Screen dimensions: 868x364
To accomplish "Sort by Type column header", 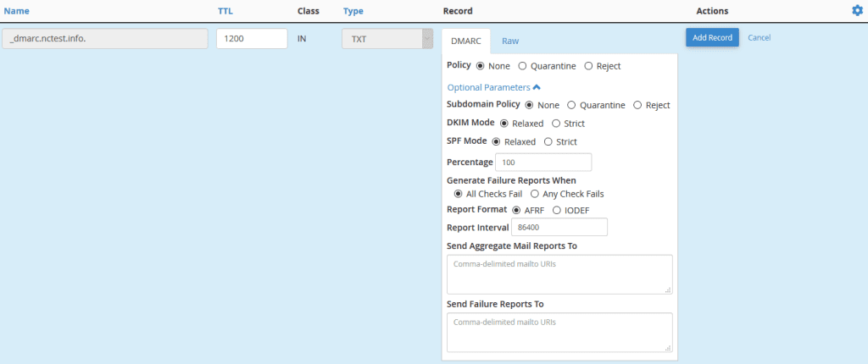I will [353, 11].
